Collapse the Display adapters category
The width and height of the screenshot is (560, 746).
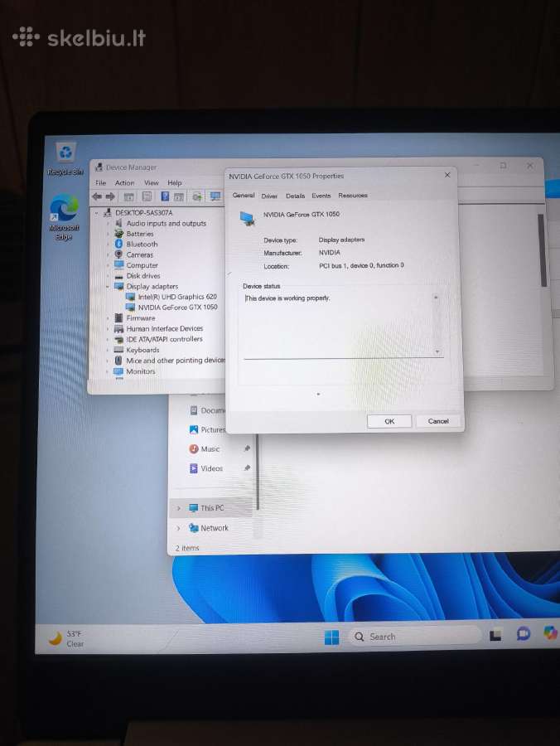(x=108, y=287)
